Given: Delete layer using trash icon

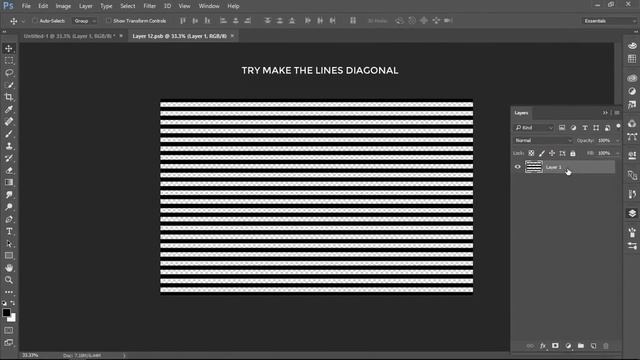Looking at the screenshot, I should pos(606,346).
